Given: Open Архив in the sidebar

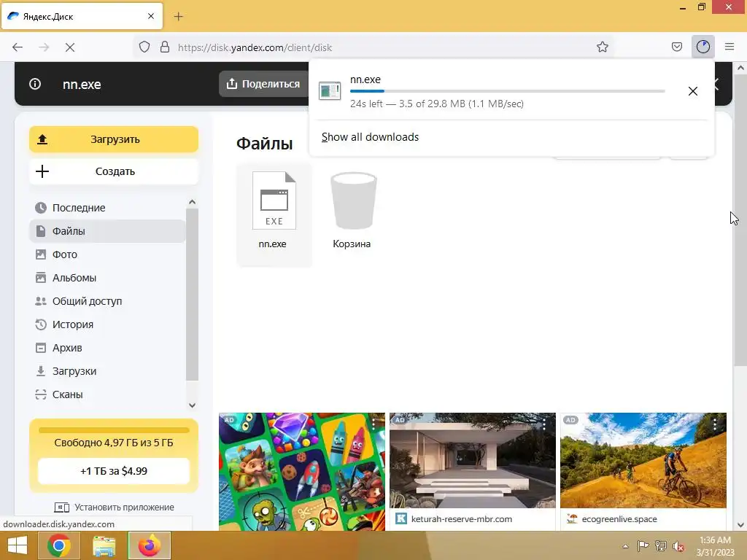Looking at the screenshot, I should click(x=108, y=348).
